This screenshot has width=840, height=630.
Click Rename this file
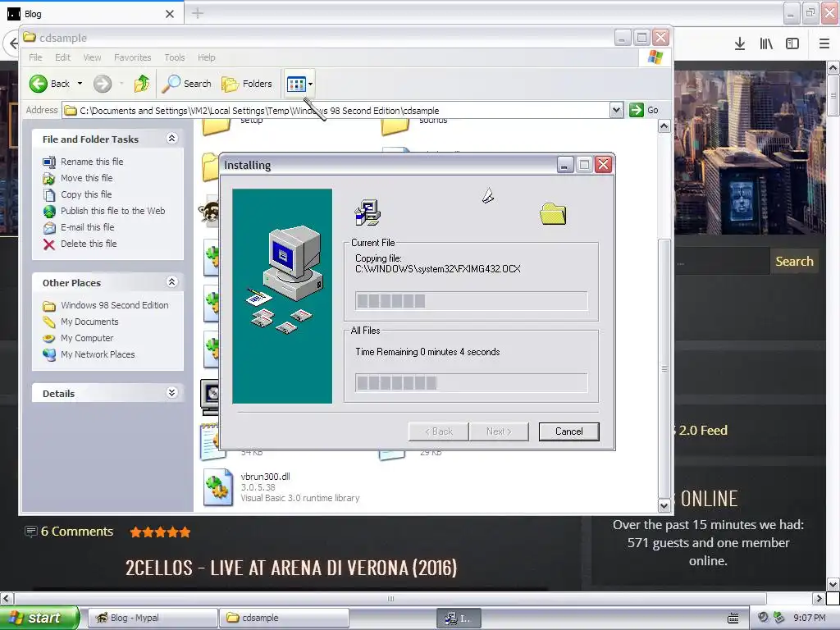click(x=92, y=162)
